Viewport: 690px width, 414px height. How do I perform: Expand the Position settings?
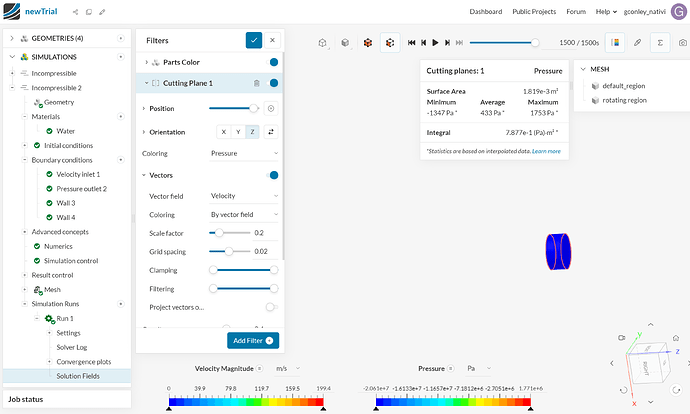pos(143,108)
